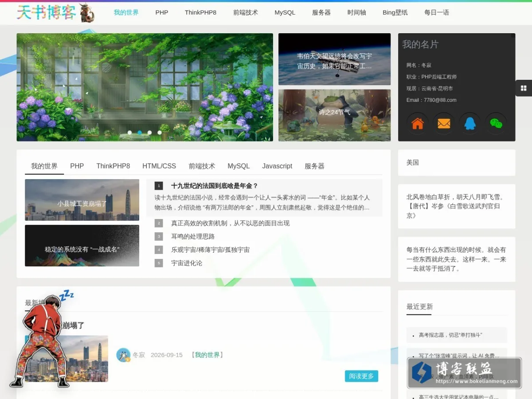Click 7780@88.com email text
The width and height of the screenshot is (532, 399).
[440, 100]
